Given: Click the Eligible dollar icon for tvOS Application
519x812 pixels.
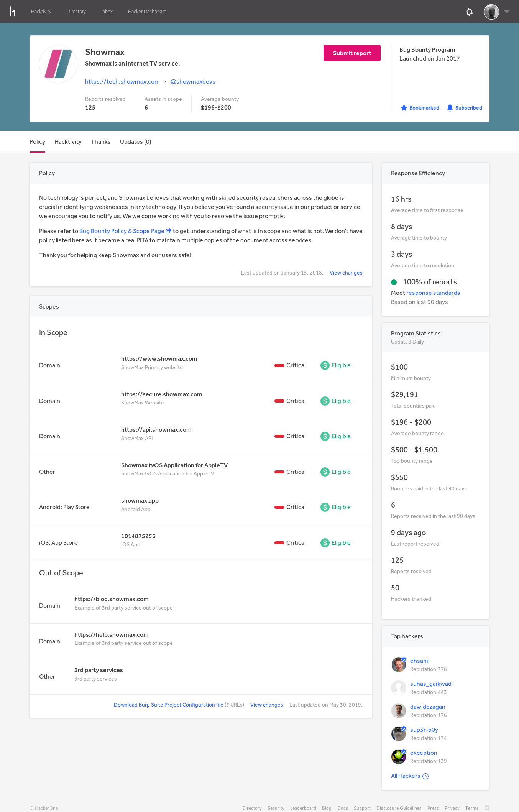Looking at the screenshot, I should click(x=325, y=472).
